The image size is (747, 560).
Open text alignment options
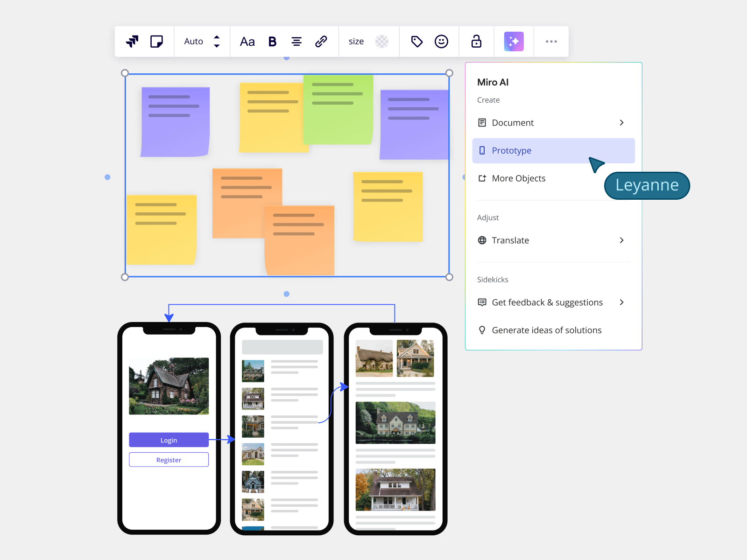click(x=296, y=42)
